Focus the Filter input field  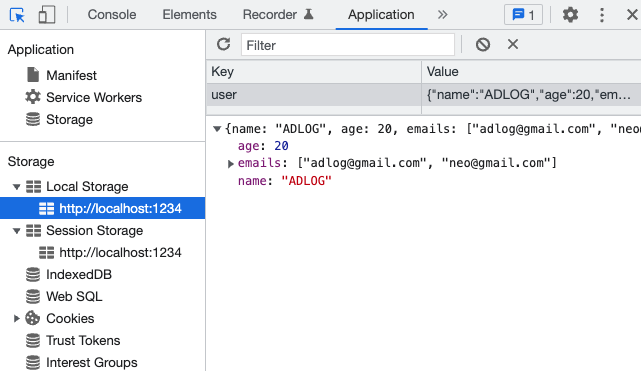(348, 45)
